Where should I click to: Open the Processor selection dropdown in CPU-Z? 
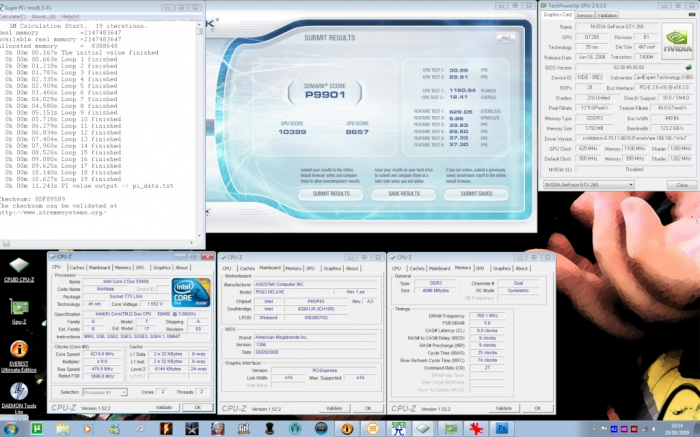[x=105, y=392]
